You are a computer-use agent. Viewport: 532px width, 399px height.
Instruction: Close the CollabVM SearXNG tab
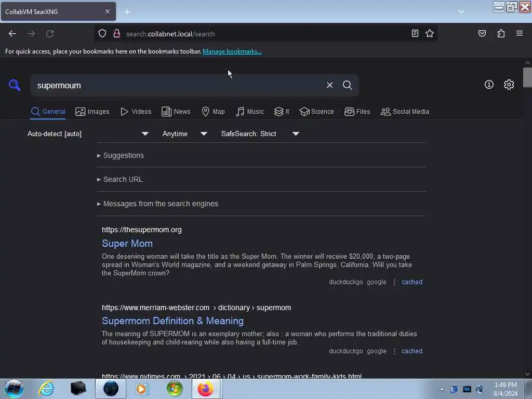pos(107,11)
